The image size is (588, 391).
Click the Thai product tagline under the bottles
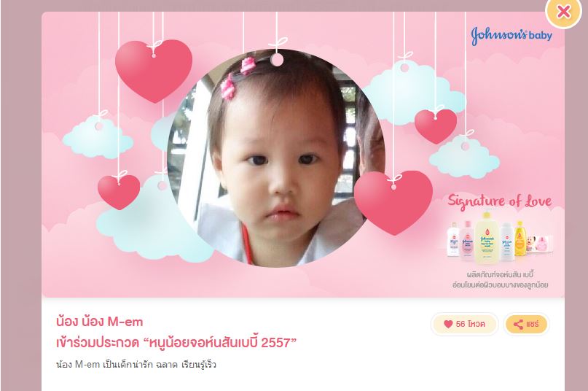click(501, 280)
